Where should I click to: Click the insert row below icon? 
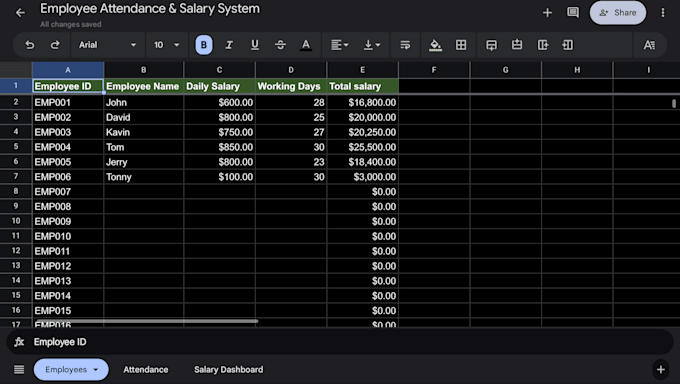click(491, 45)
